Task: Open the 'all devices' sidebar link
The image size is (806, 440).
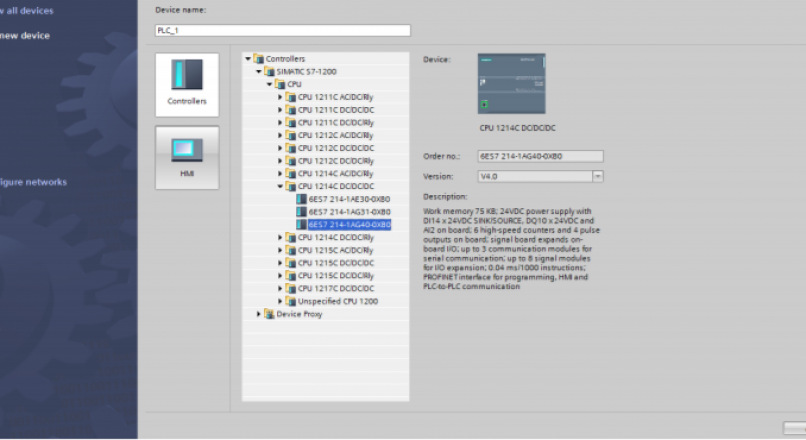Action: 27,10
